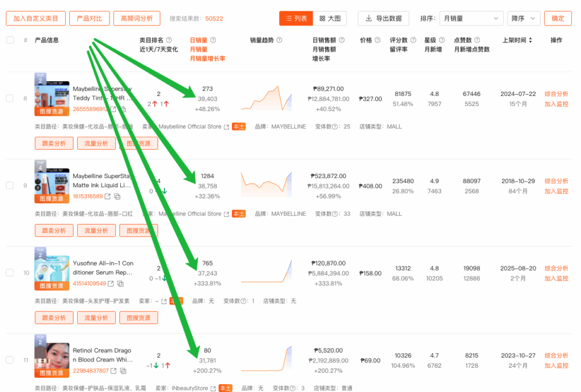Copy product ID 1615316589 using copy icon
Viewport: 581px width, 392px height.
tap(117, 196)
